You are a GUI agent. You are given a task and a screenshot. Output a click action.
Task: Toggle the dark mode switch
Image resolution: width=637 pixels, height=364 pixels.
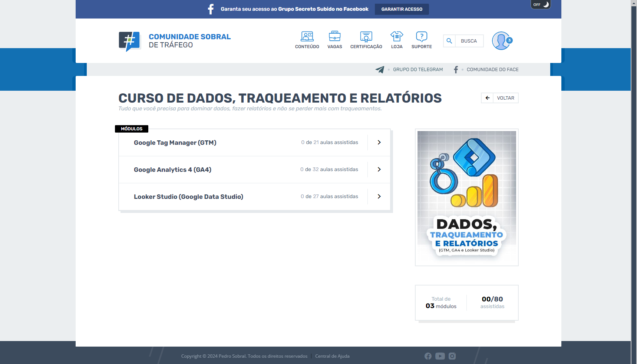pos(541,4)
